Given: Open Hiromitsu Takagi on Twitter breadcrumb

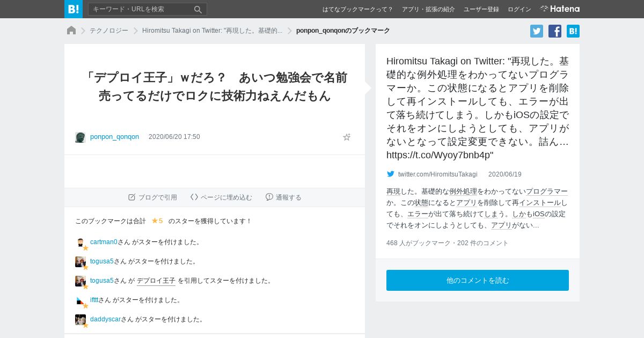Looking at the screenshot, I should [x=212, y=31].
